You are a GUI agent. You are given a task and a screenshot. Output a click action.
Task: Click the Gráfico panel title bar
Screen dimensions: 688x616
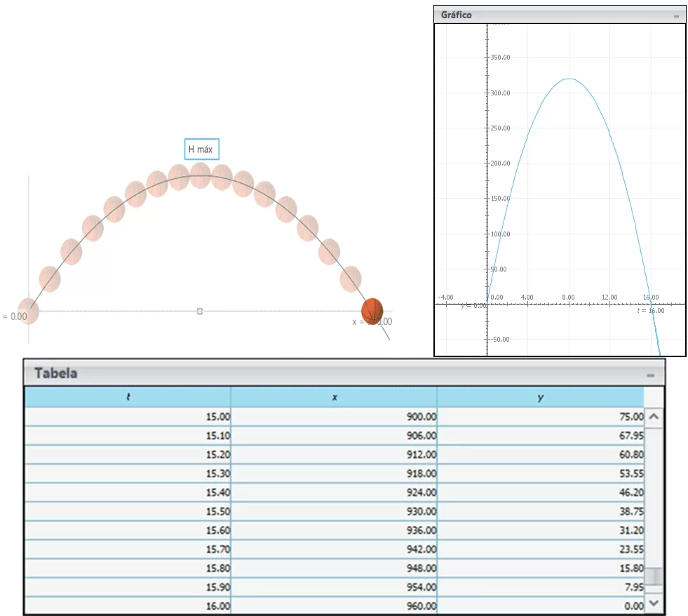point(560,15)
